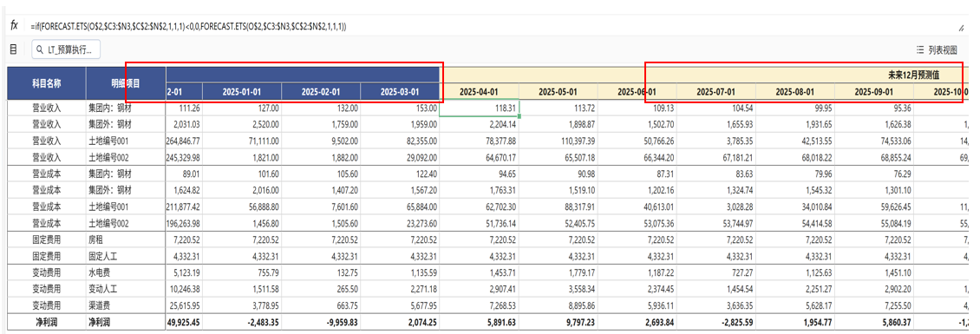Viewport: 980px width, 334px height.
Task: Select cell 153.00 under 2025-03-01
Action: pyautogui.click(x=400, y=108)
